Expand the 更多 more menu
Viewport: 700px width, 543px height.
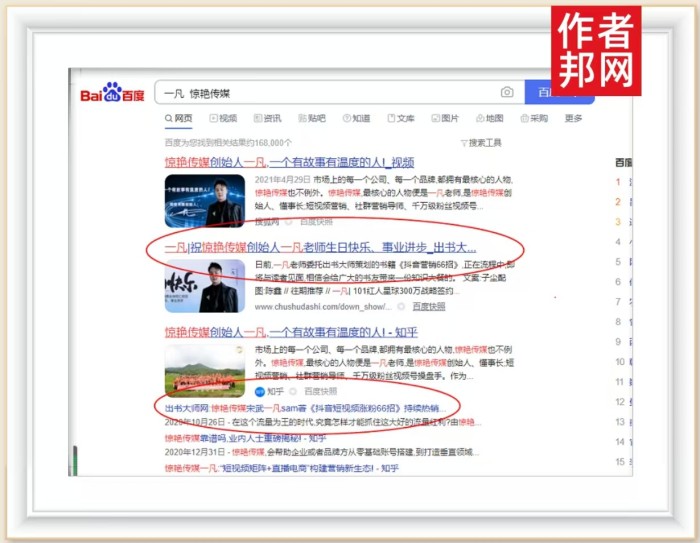pos(573,118)
